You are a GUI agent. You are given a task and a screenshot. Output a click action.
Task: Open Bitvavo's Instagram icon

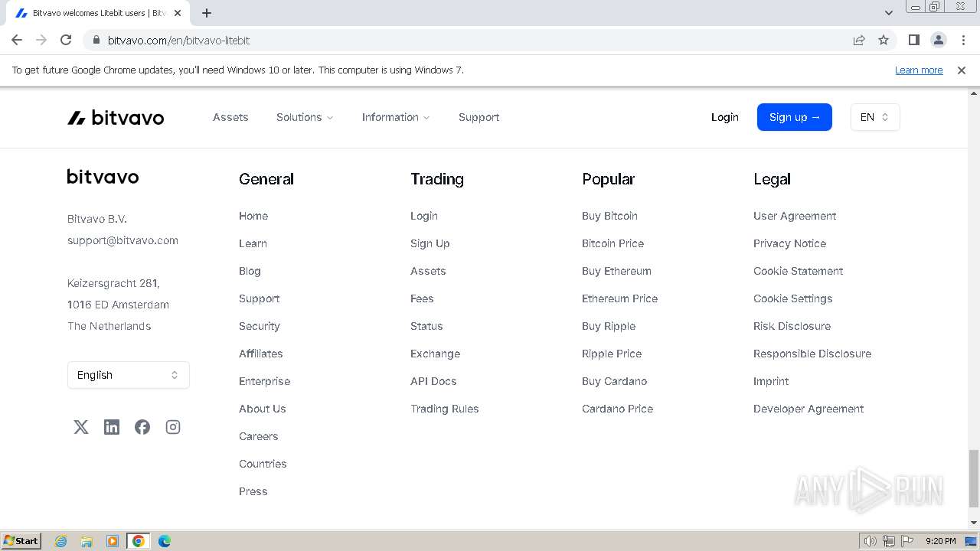click(173, 427)
